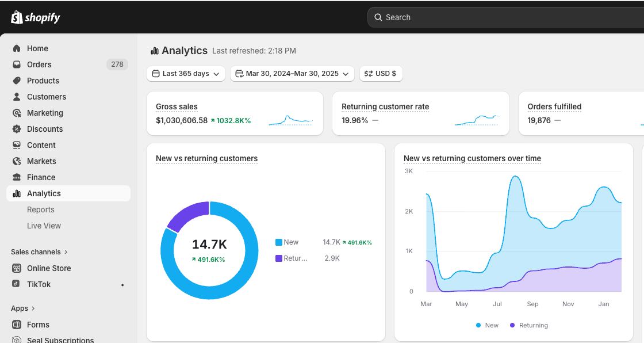Click the Last refreshed: 2:18 PM text
The width and height of the screenshot is (644, 343).
click(254, 51)
